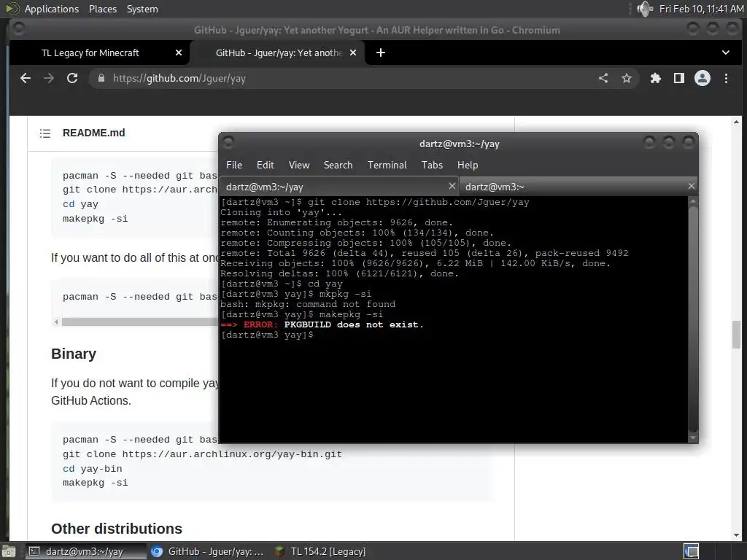Open a new browser tab
Screen dimensions: 747x560
pyautogui.click(x=381, y=52)
